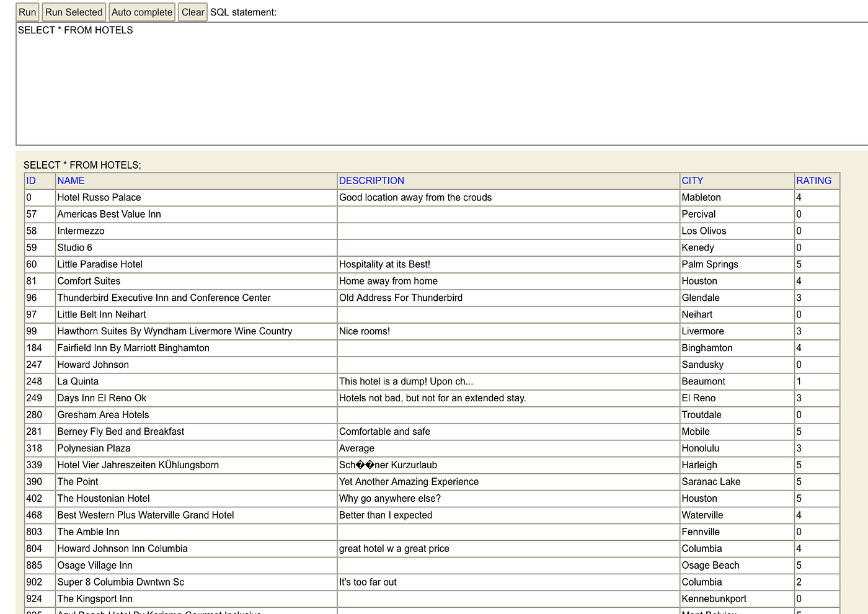Sort results by the NAME column header
Screen dimensions: 868x614
coord(71,180)
